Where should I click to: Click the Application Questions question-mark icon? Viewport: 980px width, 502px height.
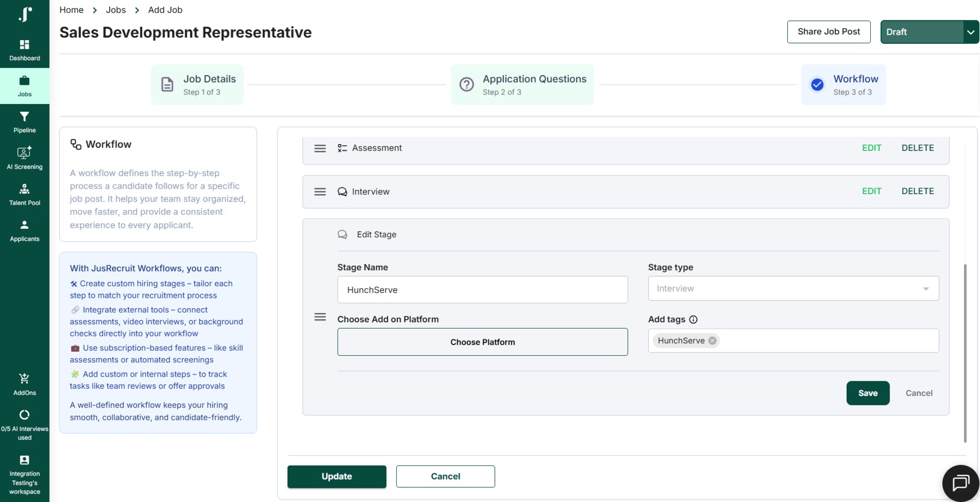point(467,84)
